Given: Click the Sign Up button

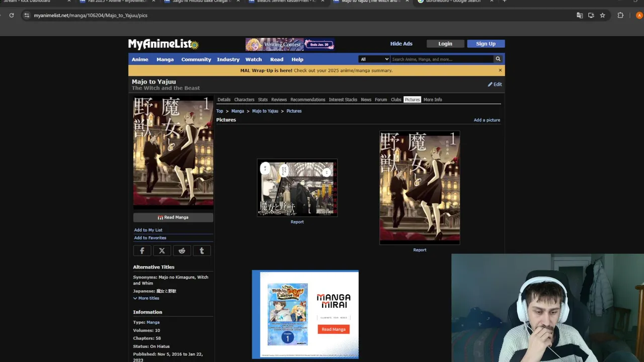Looking at the screenshot, I should click(x=486, y=44).
